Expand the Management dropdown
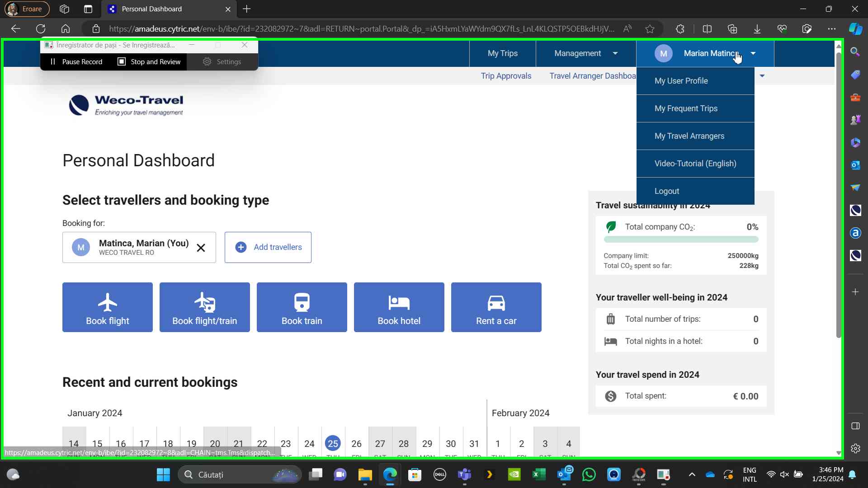 tap(586, 53)
